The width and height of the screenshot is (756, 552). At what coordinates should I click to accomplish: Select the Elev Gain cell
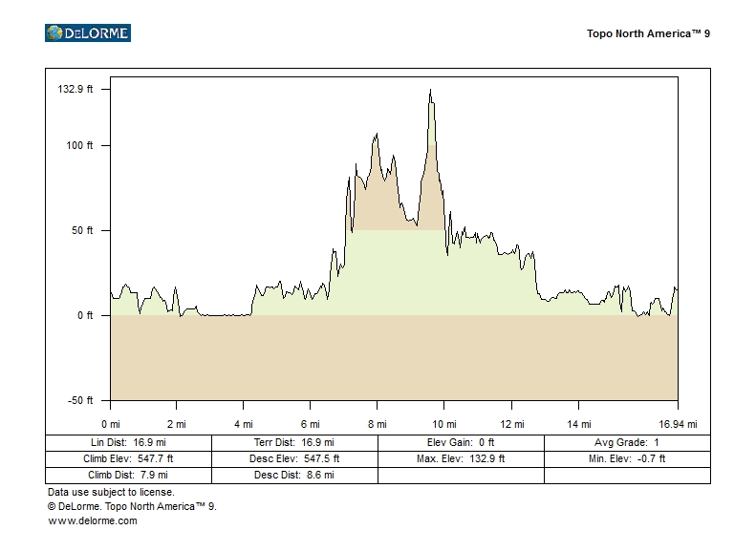click(x=461, y=443)
